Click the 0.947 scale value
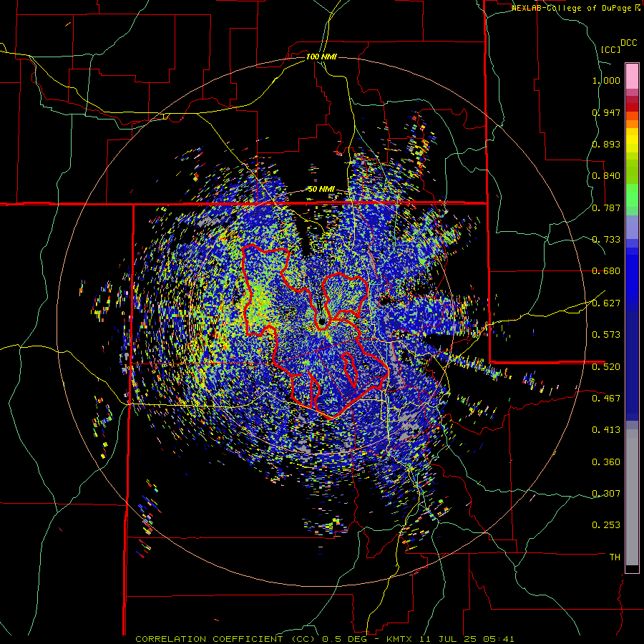Screen dimensions: 644x644 pos(606,112)
